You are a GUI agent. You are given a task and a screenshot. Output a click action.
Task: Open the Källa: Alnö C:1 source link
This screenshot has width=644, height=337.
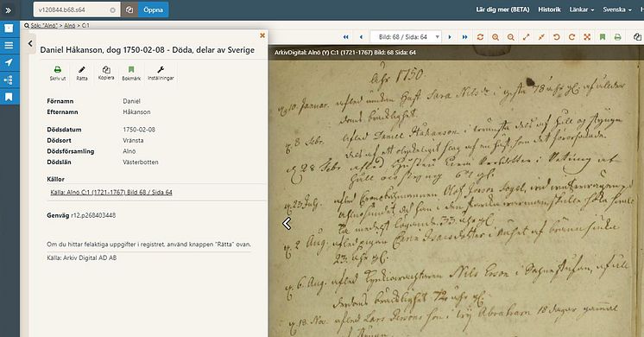[x=111, y=193]
